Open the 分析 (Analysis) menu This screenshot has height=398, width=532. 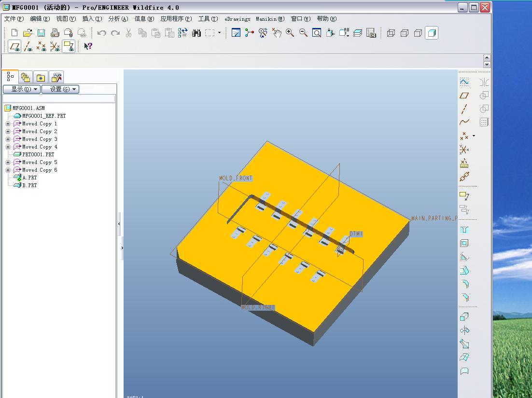118,19
